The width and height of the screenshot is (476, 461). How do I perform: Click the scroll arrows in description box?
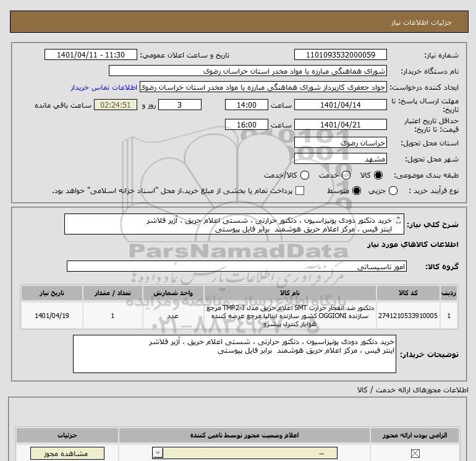pyautogui.click(x=399, y=221)
